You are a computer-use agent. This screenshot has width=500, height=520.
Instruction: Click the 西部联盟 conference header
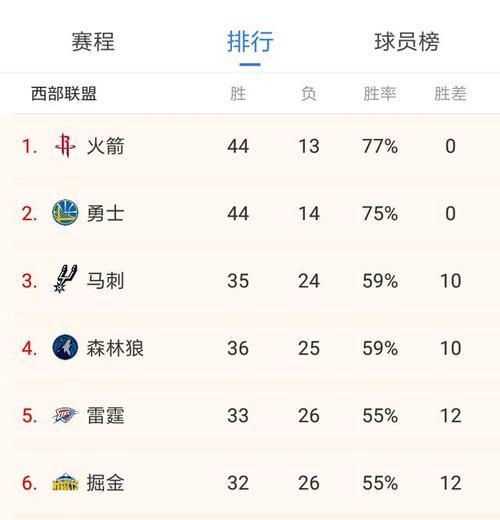tap(64, 94)
